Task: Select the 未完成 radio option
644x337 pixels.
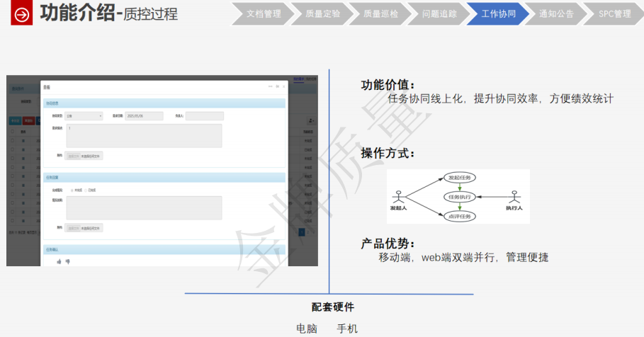Action: (71, 190)
